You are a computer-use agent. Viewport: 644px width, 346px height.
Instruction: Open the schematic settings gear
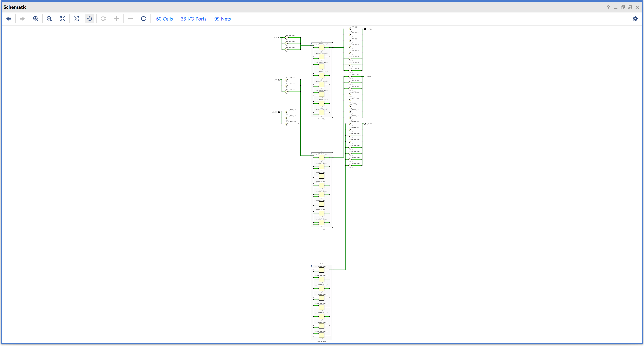(635, 19)
